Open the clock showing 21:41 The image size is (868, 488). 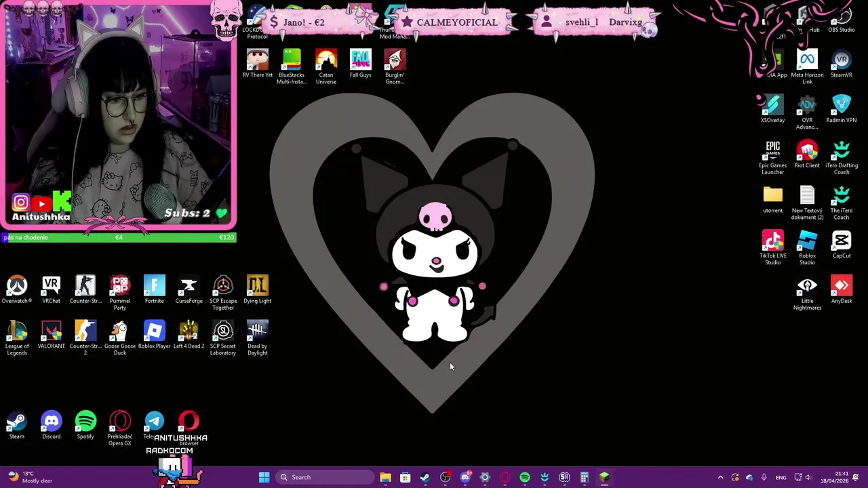pos(835,477)
